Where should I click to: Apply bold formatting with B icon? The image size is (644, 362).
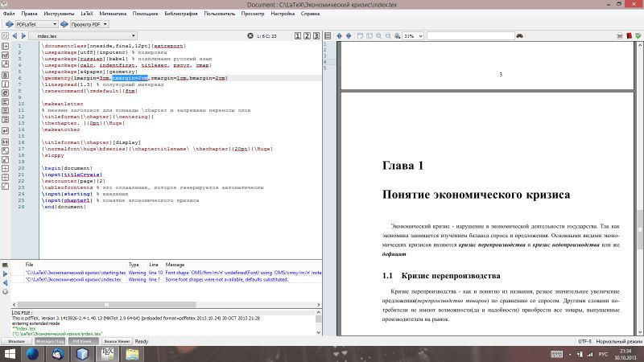[x=5, y=75]
